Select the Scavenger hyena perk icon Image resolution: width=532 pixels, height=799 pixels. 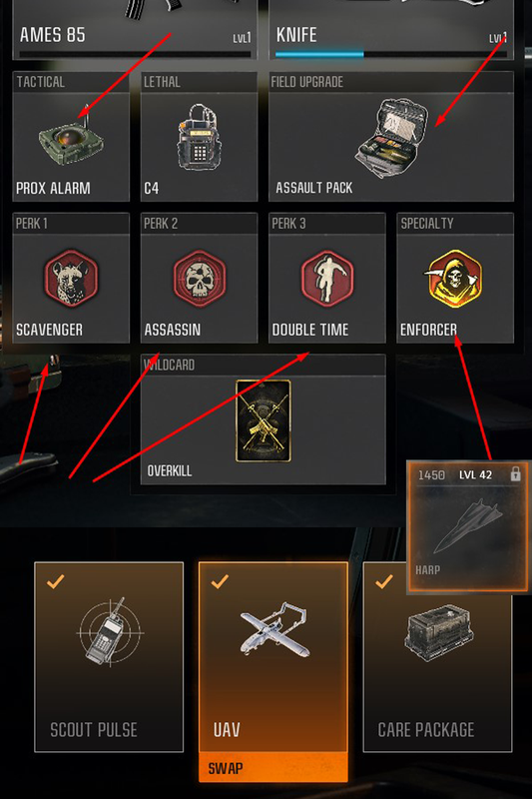pyautogui.click(x=70, y=279)
